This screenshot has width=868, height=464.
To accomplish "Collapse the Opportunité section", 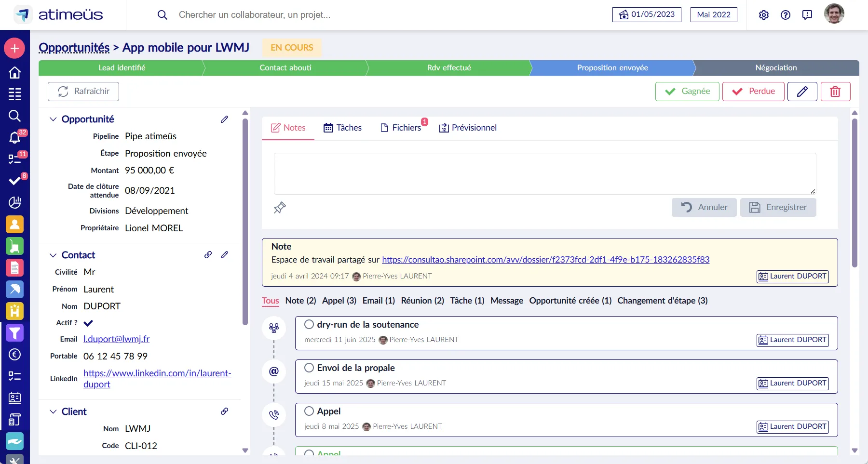I will pos(53,119).
